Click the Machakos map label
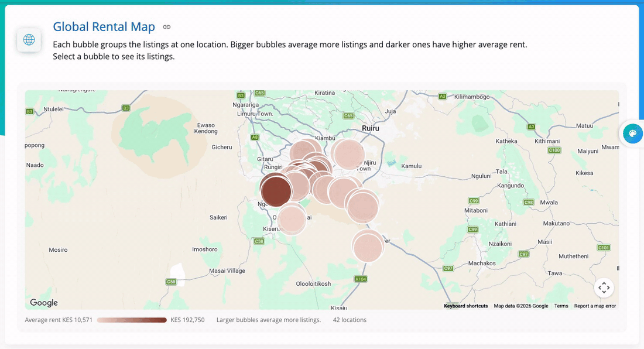 pyautogui.click(x=482, y=263)
